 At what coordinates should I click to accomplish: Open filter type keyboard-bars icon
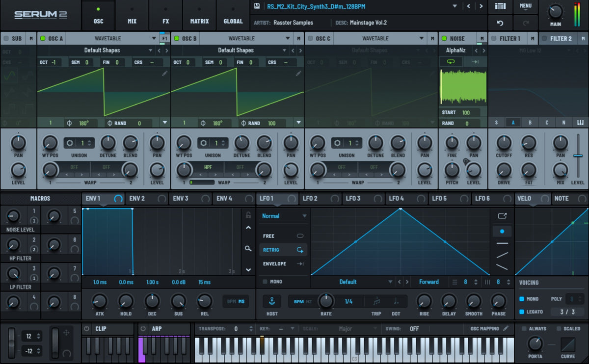(580, 123)
